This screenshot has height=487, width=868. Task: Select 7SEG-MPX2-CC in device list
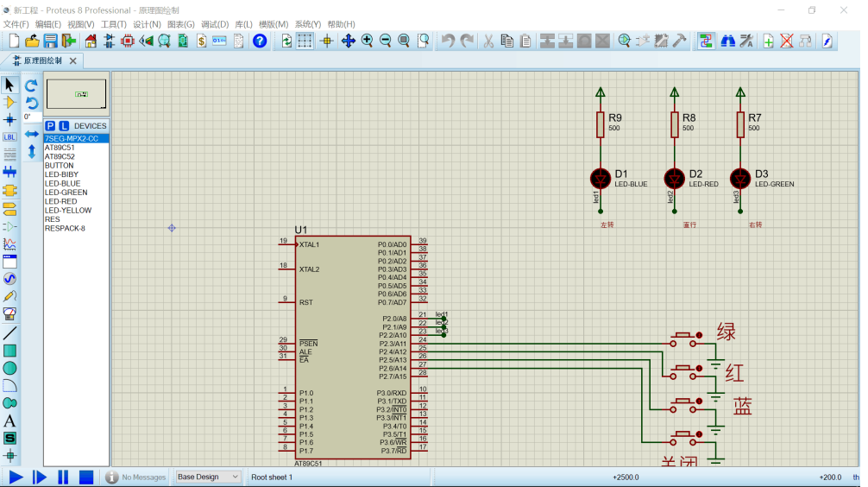[77, 138]
